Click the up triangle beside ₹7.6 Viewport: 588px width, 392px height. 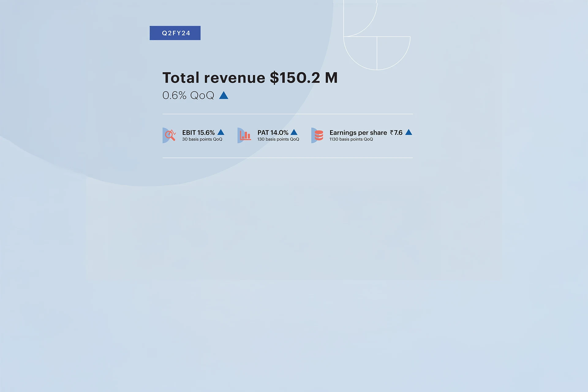pyautogui.click(x=409, y=132)
